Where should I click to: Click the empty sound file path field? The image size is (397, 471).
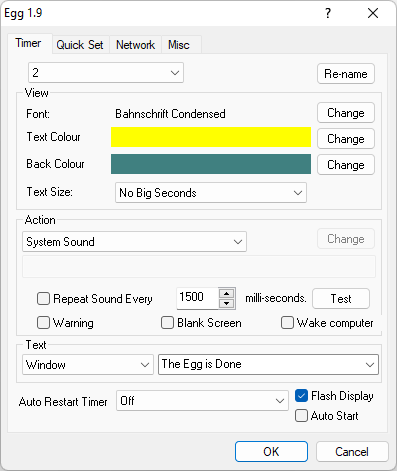pos(199,267)
